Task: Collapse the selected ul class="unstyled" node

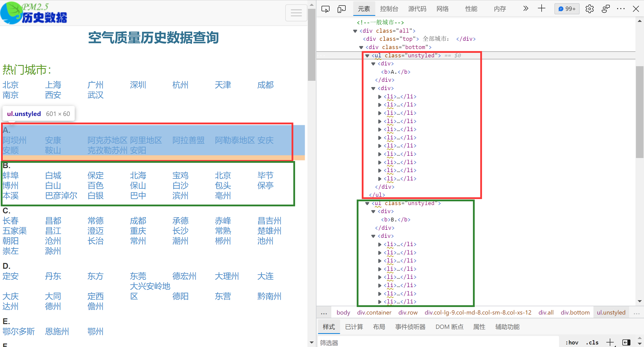Action: coord(367,56)
